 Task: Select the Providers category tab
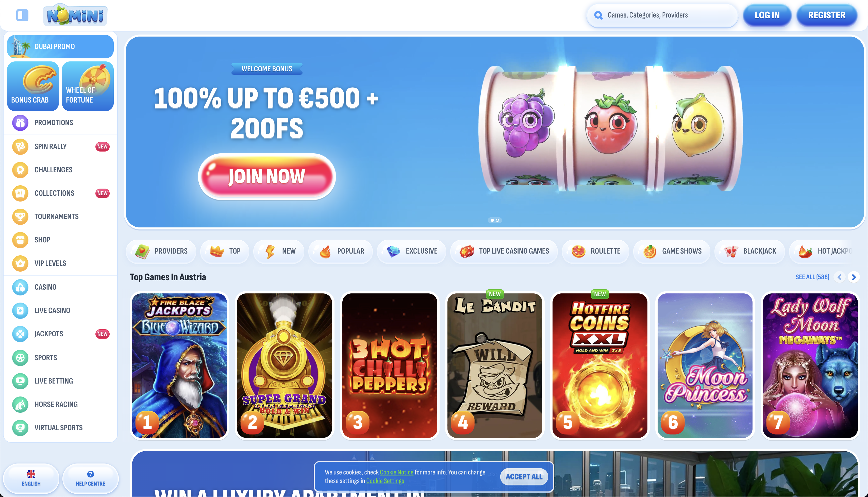tap(161, 251)
